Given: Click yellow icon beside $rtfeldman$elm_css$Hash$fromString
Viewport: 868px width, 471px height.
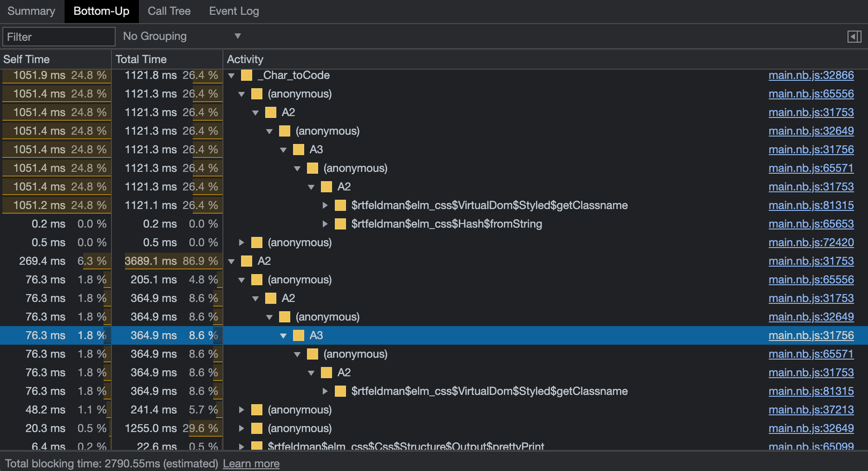Looking at the screenshot, I should (341, 224).
